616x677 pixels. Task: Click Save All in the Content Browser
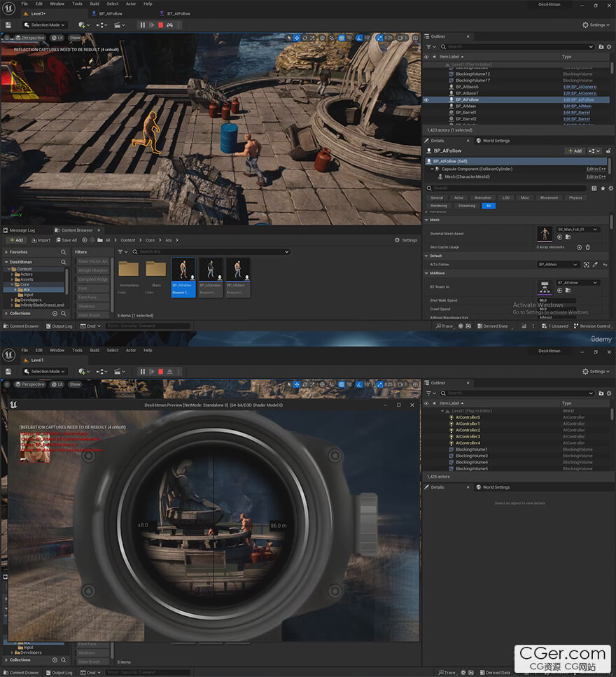[x=66, y=240]
